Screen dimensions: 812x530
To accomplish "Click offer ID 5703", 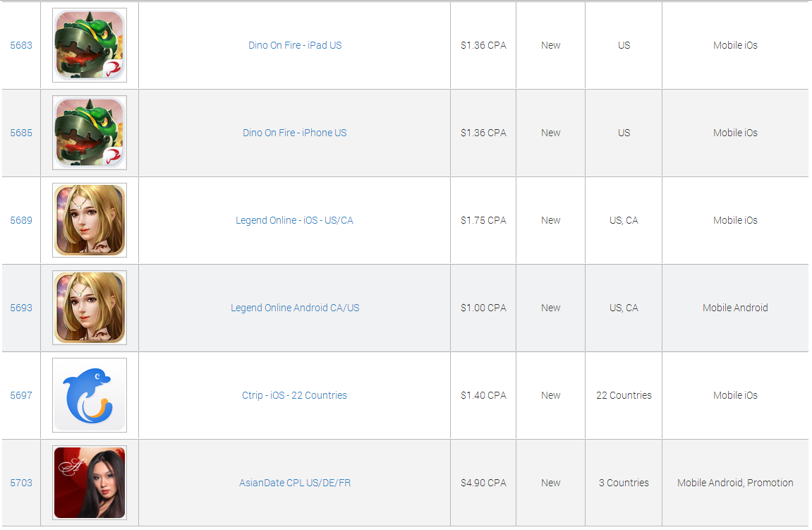I will (x=21, y=483).
